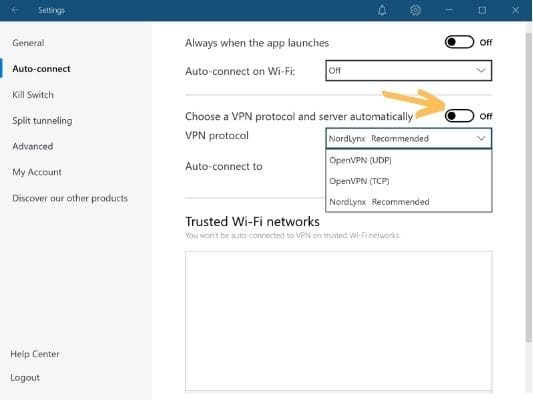
Task: Toggle 'Always when the app launches' switch
Action: 459,42
